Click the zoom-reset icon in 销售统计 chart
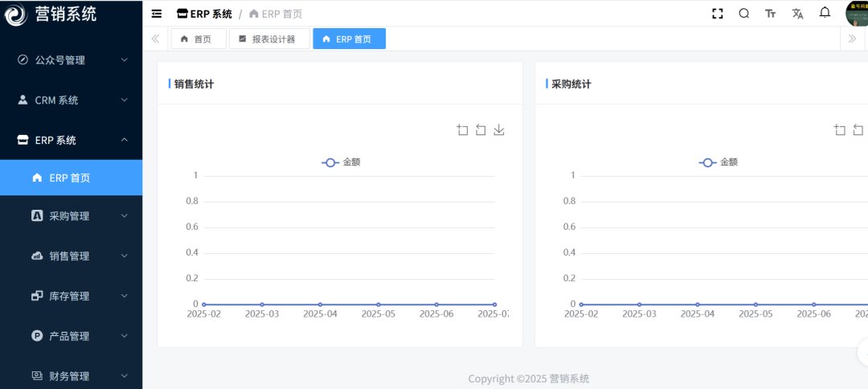 pyautogui.click(x=481, y=130)
